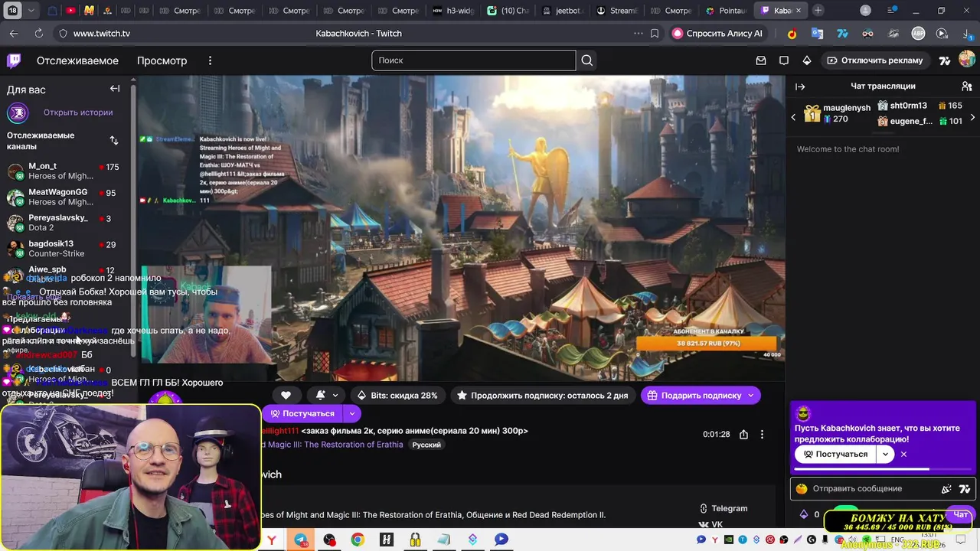Open the translate extension icon
Screen dimensions: 980x551
coord(817,34)
